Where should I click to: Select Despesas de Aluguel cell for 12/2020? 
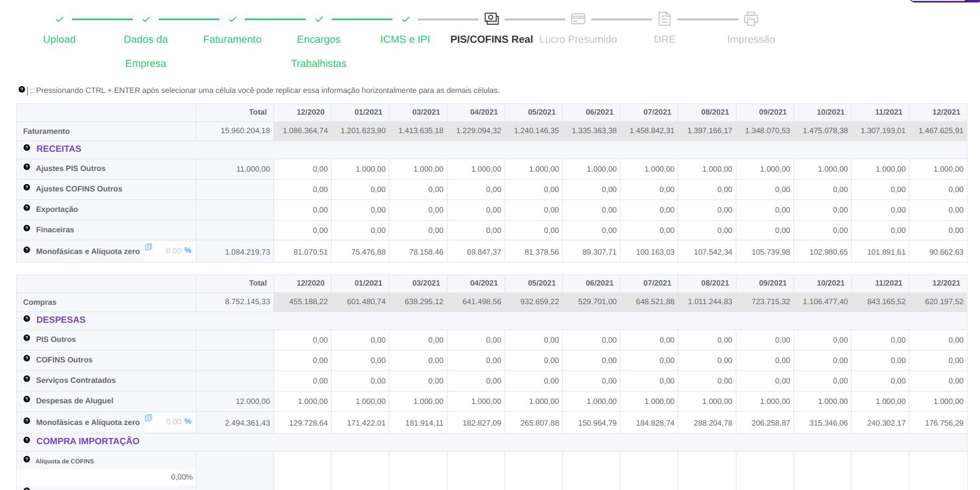coord(302,401)
